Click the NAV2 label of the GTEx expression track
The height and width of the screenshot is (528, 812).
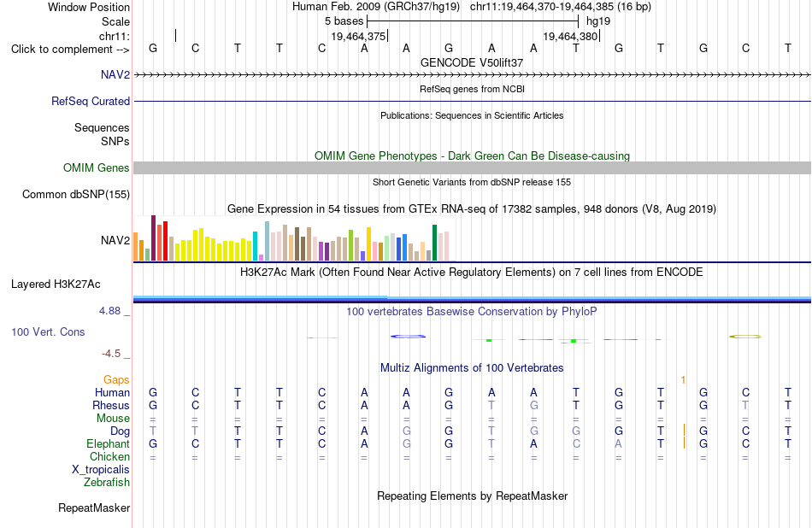click(115, 240)
